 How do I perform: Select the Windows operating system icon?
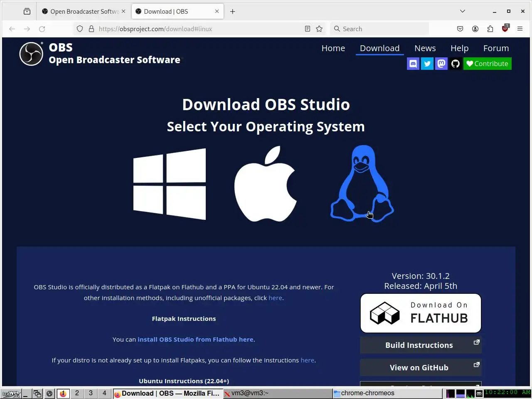coord(170,184)
